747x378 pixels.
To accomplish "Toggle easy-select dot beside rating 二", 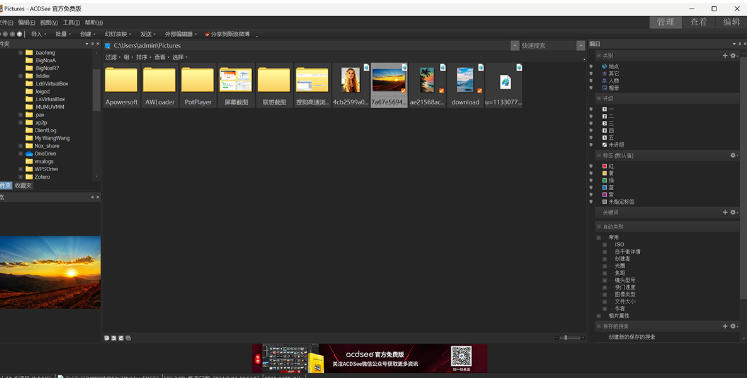I will 591,116.
